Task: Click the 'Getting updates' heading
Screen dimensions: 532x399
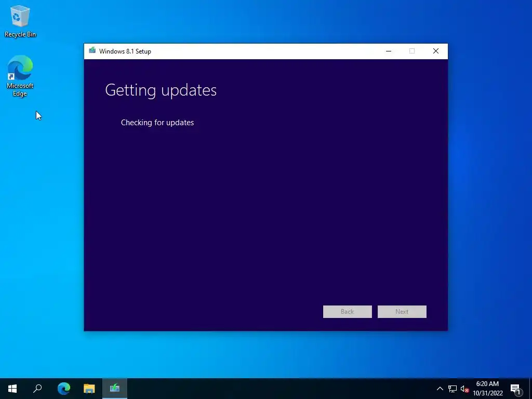Action: point(161,90)
